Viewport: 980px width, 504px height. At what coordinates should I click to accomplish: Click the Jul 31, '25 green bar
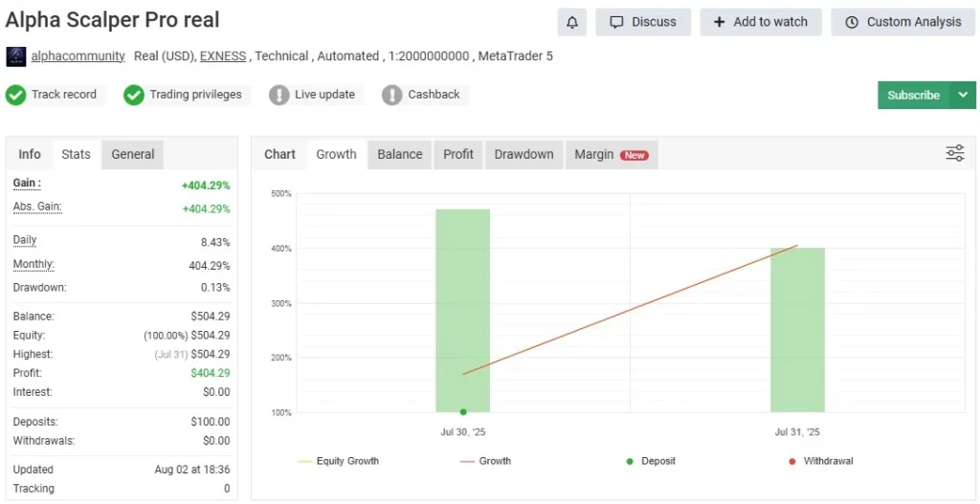pos(797,330)
